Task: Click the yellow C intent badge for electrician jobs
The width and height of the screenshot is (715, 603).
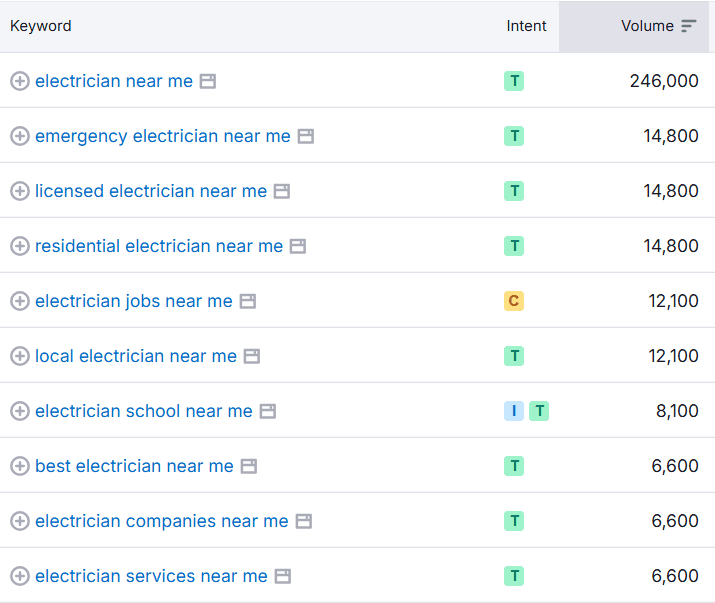Action: [514, 301]
